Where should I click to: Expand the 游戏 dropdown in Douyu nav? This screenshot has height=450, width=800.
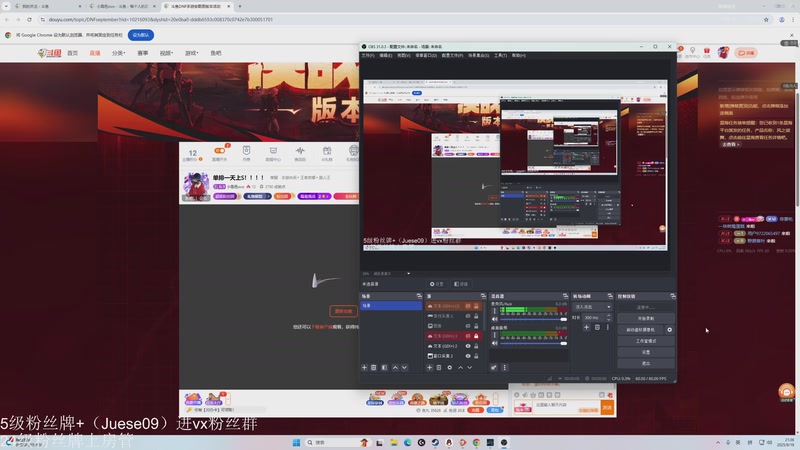point(191,53)
